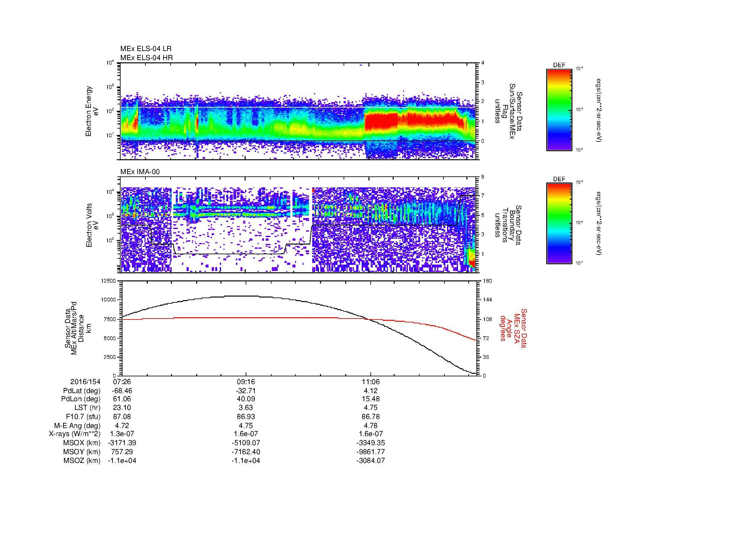The height and width of the screenshot is (534, 756).
Task: Click the MSOY value '-7162.40'
Action: pos(246,452)
